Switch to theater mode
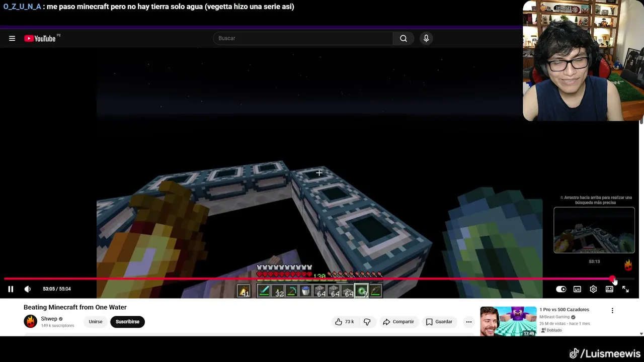 (x=609, y=289)
